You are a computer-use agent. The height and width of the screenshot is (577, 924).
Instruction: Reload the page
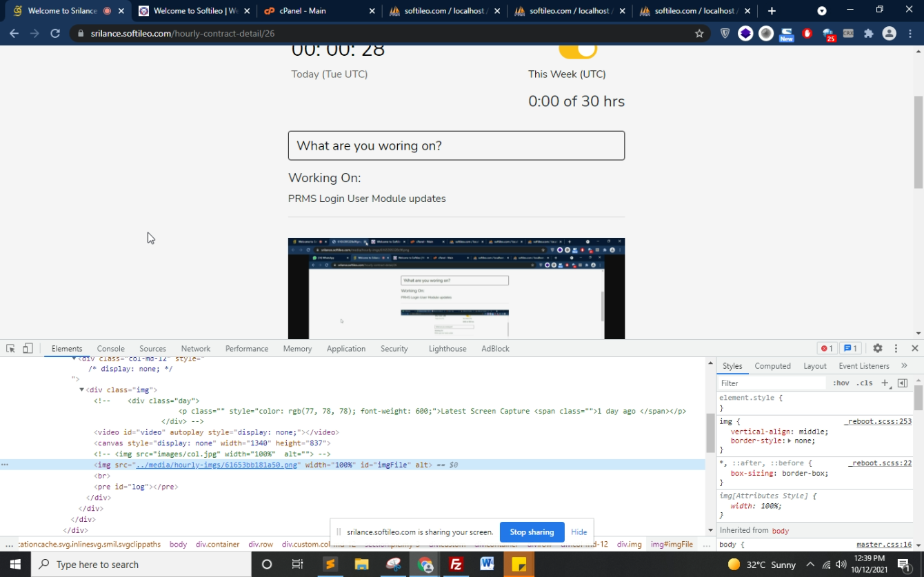[55, 33]
